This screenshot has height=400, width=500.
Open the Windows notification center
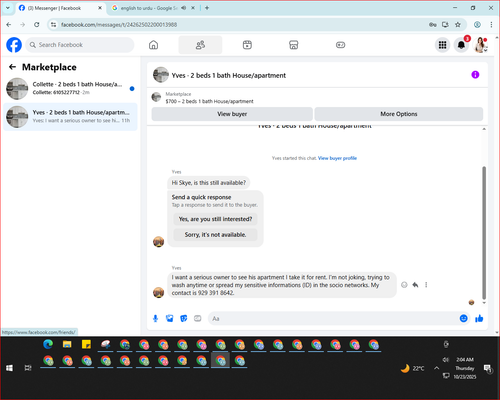(488, 368)
